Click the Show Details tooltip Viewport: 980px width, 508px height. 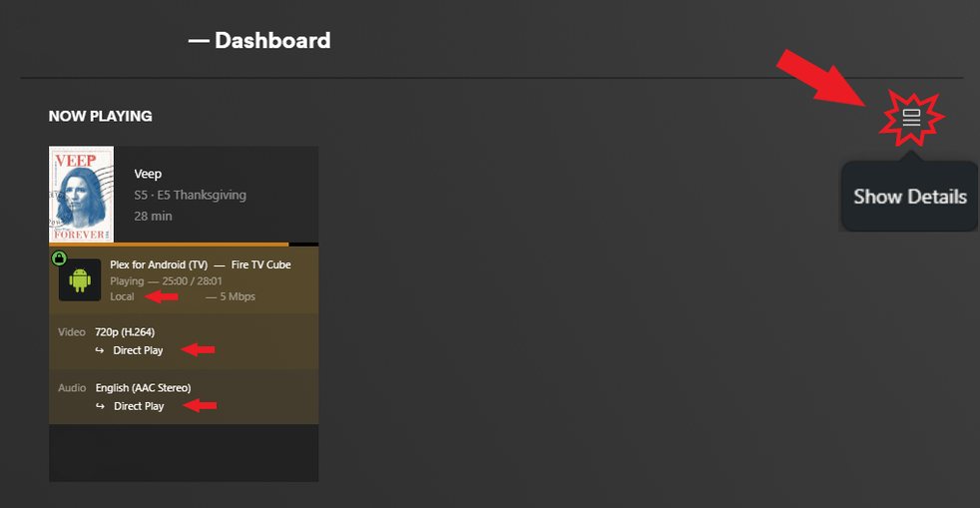(x=909, y=197)
